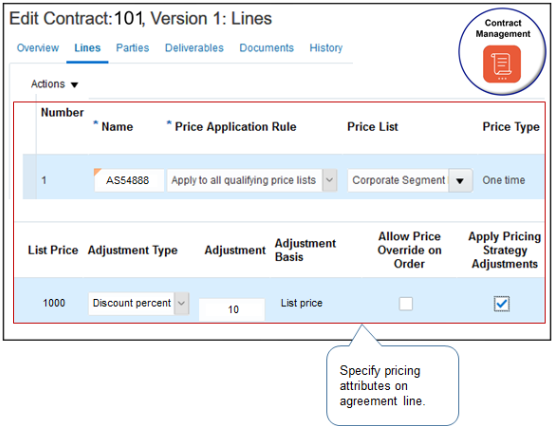Click the Allow Price Override on Order header
The height and width of the screenshot is (427, 554).
tap(409, 250)
